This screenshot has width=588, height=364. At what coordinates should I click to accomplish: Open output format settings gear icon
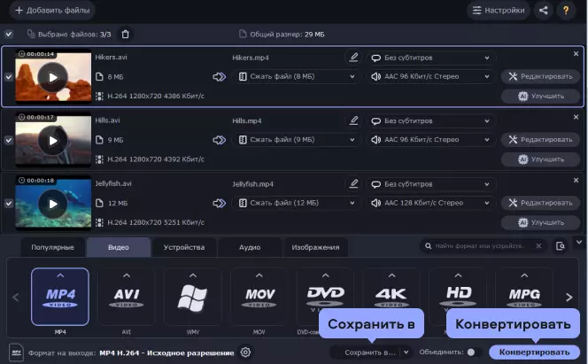point(245,352)
